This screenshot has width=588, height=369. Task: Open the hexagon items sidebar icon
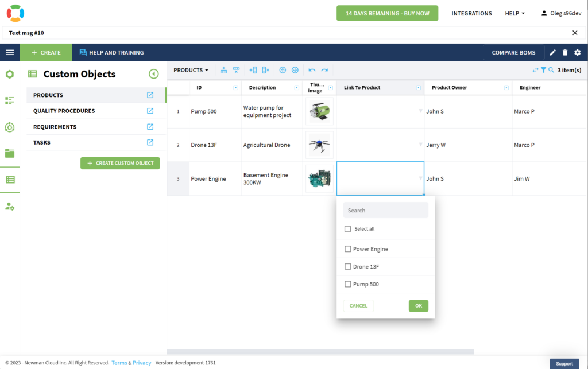(10, 74)
